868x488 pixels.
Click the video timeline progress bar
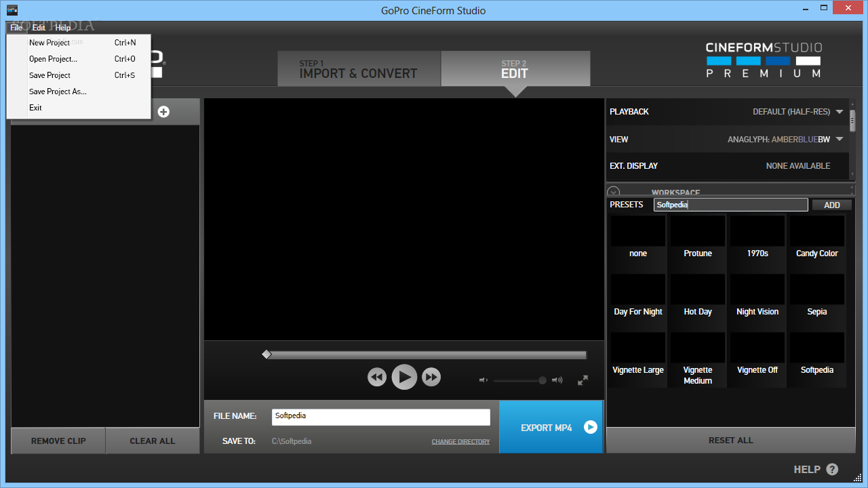coord(426,354)
